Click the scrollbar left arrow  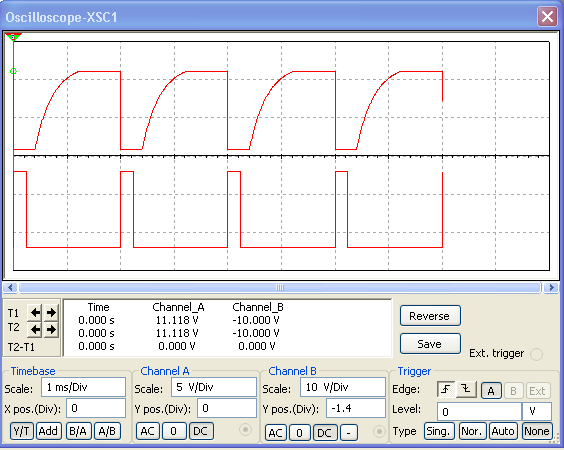pos(10,287)
